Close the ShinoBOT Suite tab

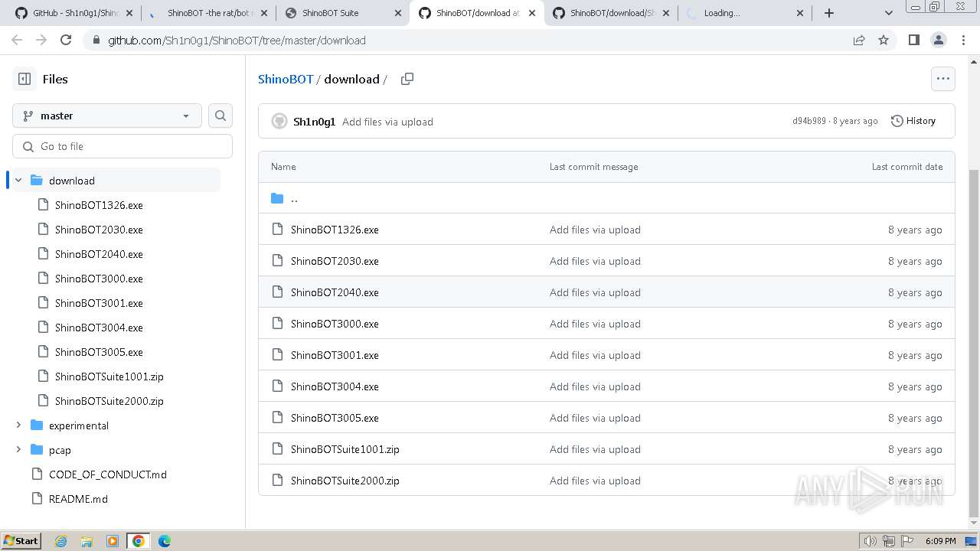pyautogui.click(x=398, y=13)
